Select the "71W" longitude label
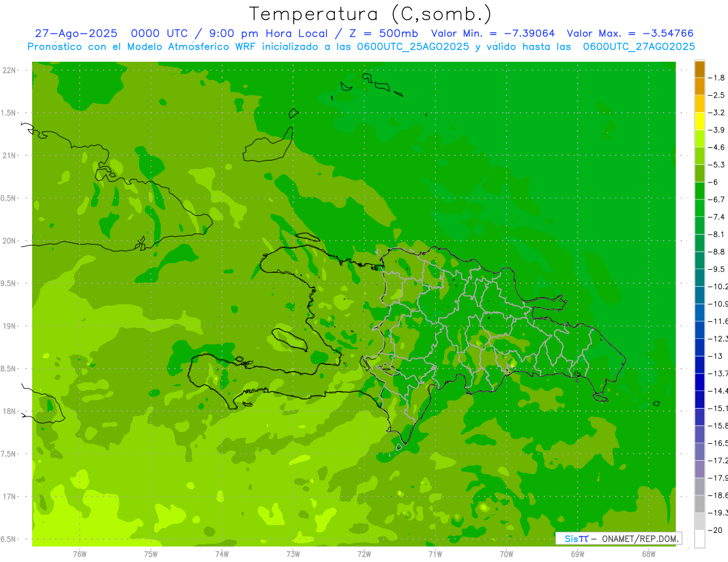This screenshot has width=728, height=562. (435, 554)
